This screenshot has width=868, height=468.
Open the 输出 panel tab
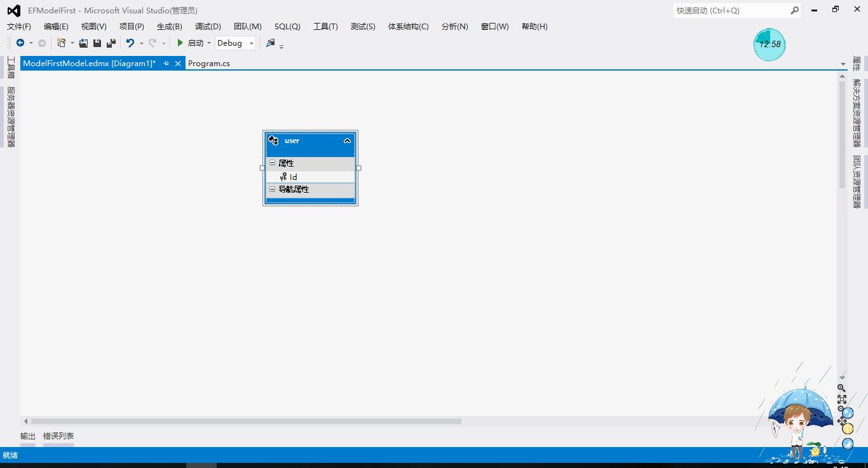[x=28, y=436]
